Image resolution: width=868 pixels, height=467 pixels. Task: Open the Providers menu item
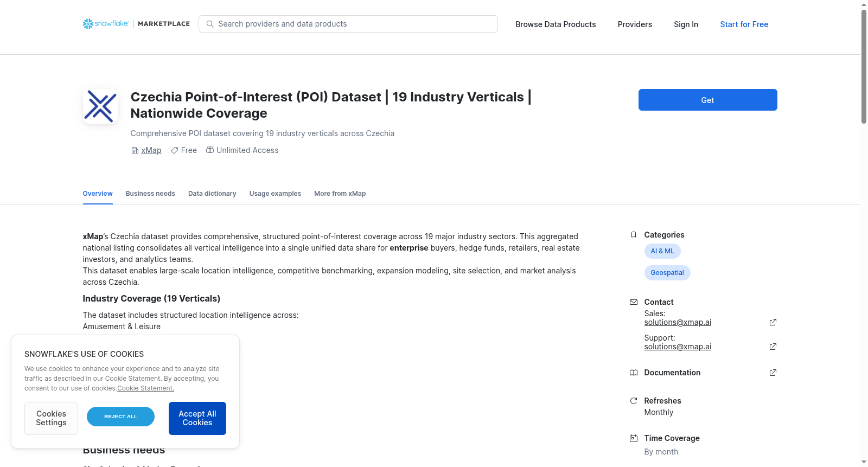635,24
